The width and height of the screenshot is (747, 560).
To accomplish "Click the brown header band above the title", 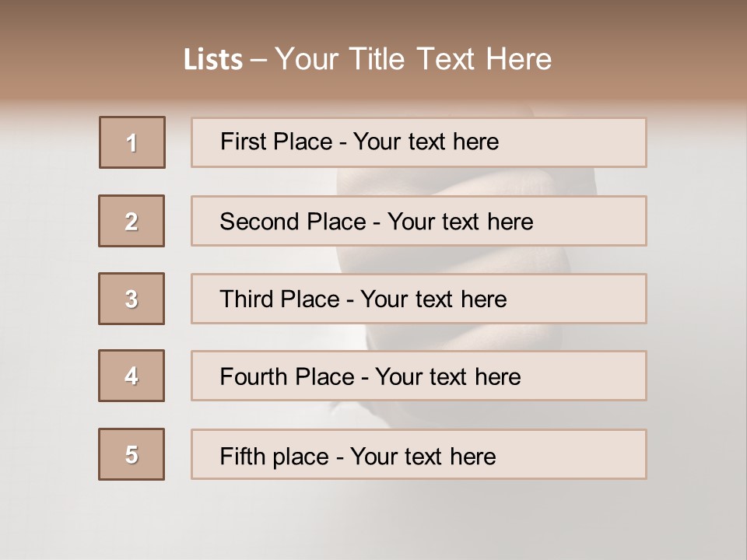I will click(x=373, y=17).
